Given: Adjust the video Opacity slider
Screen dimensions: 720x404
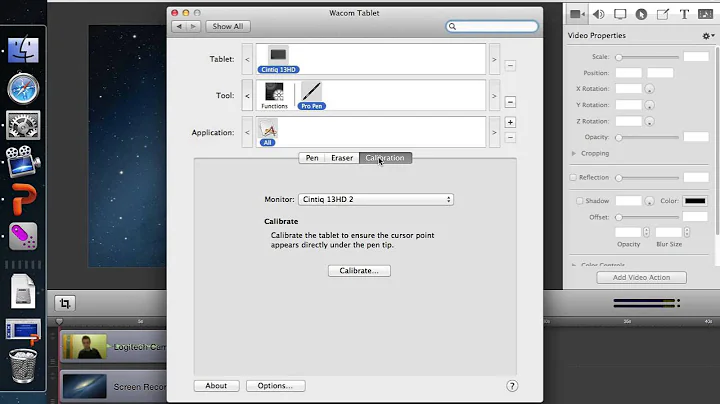Looking at the screenshot, I should point(648,137).
